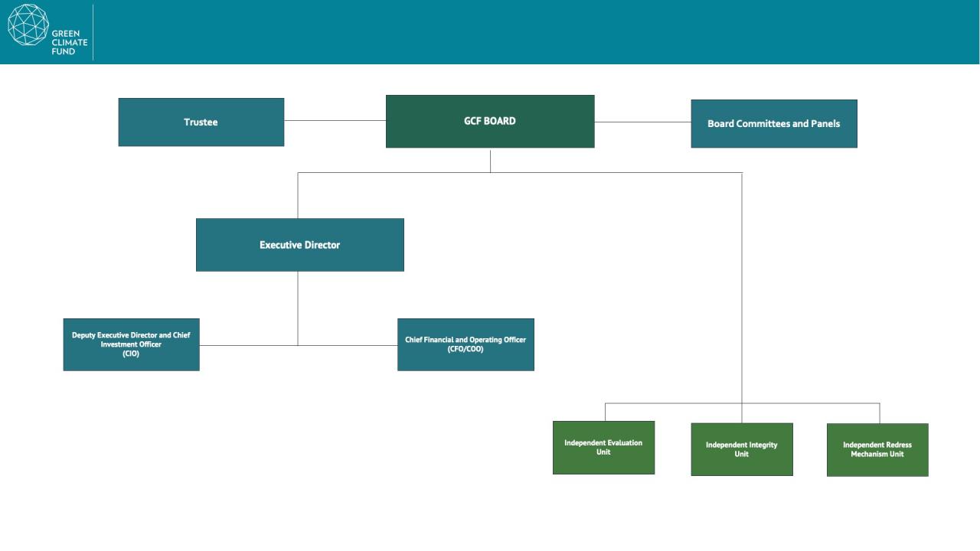Click the empty teal header bar area
Viewport: 980px width, 551px height.
[536, 32]
